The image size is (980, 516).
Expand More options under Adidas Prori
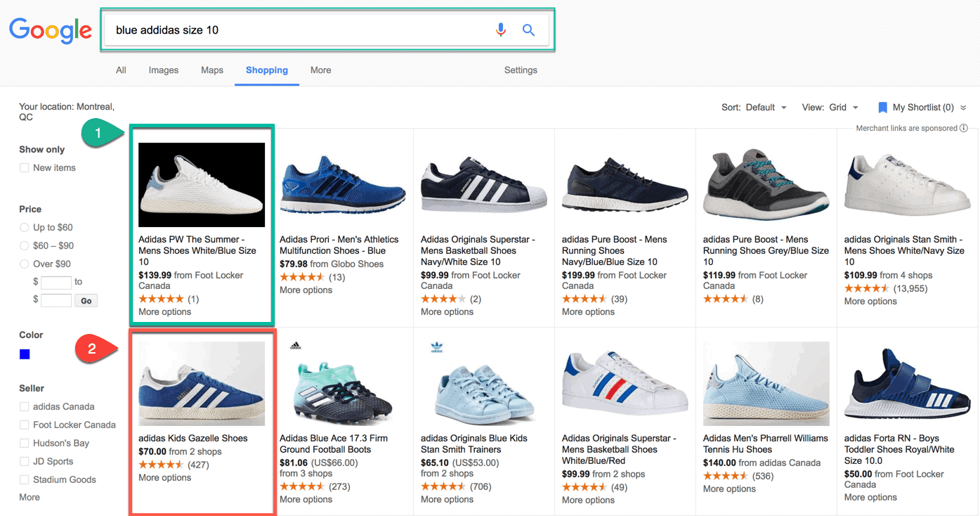coord(306,290)
